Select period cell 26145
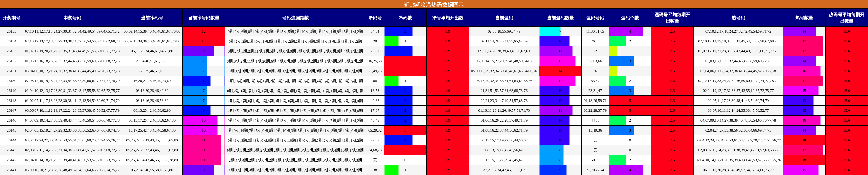868x175 pixels. (x=11, y=130)
